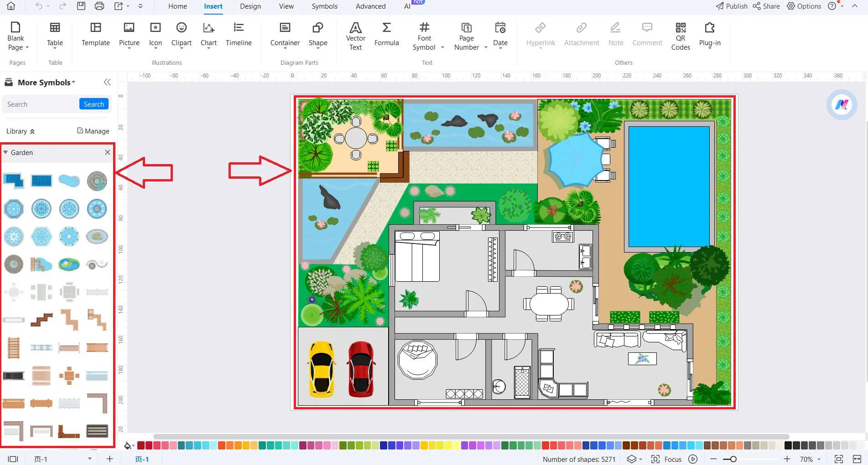Click the Note tool

coord(616,34)
